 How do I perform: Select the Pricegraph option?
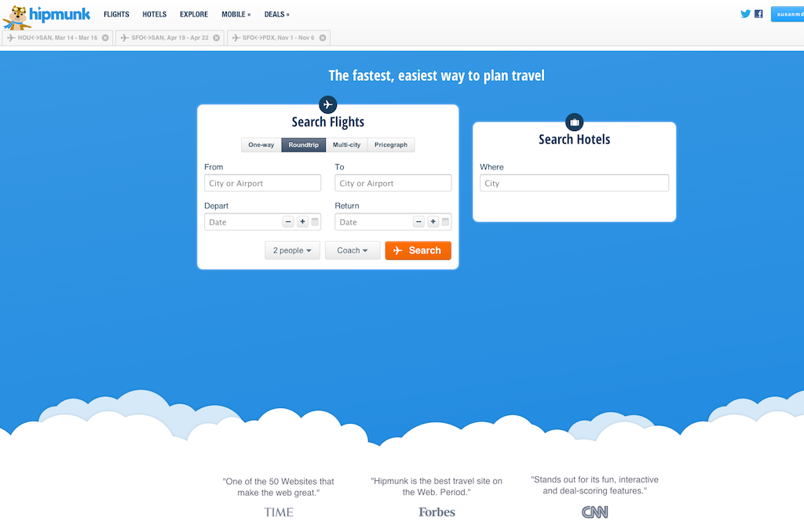[390, 144]
